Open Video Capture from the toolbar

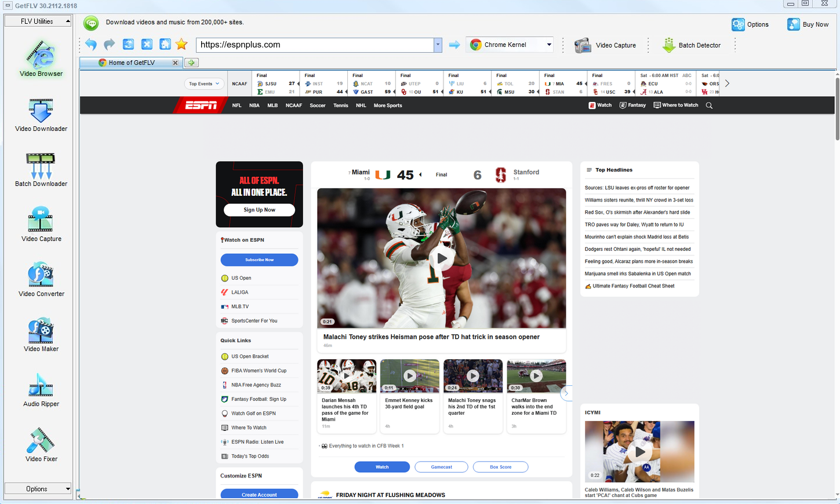[605, 45]
